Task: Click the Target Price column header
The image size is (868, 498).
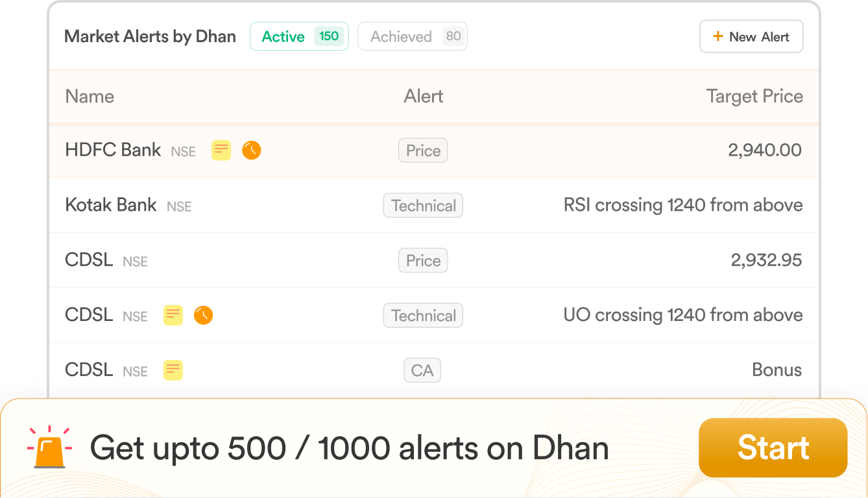Action: pyautogui.click(x=754, y=97)
